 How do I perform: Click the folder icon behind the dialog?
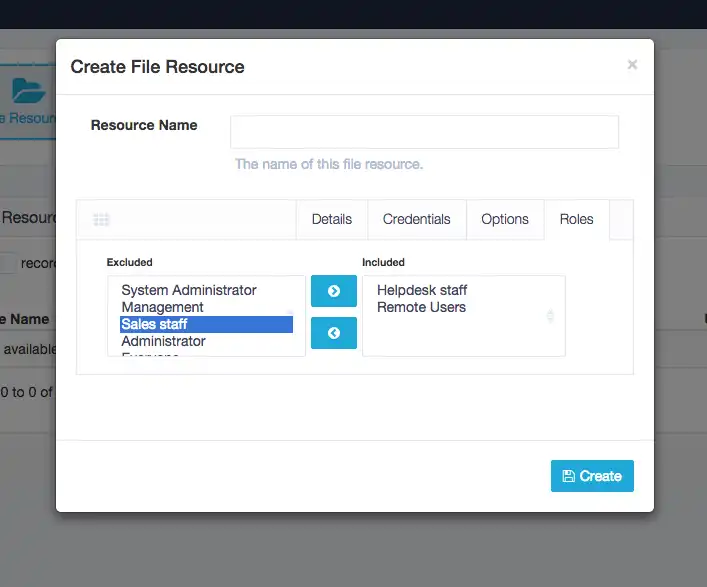tap(28, 92)
